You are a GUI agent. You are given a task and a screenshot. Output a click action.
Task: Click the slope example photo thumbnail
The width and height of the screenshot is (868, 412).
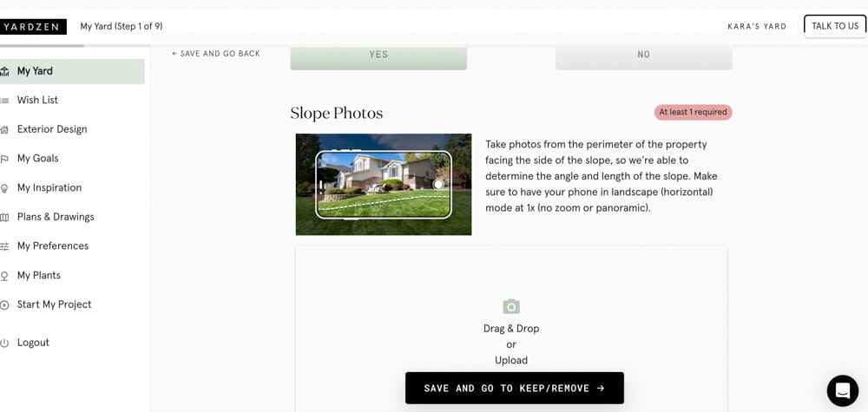(x=383, y=184)
